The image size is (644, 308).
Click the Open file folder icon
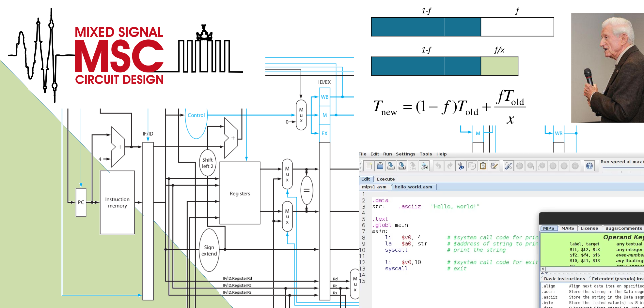coord(380,166)
